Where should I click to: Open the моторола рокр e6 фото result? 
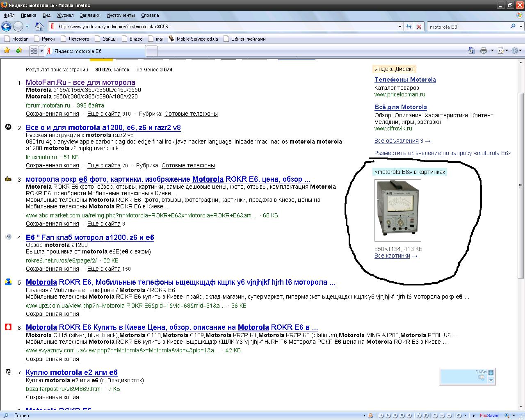(x=168, y=179)
